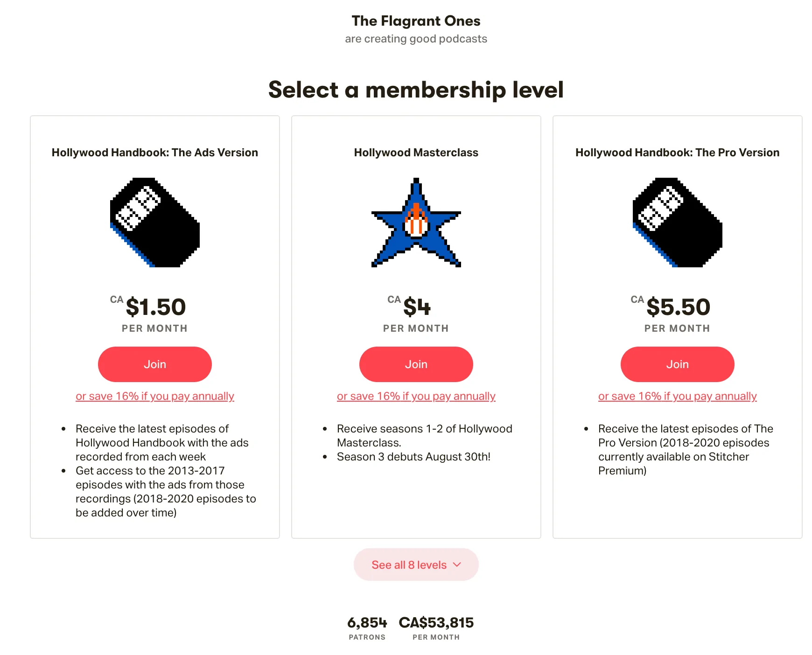The image size is (812, 655).
Task: Choose annual payment for Ads Version
Action: pyautogui.click(x=154, y=396)
